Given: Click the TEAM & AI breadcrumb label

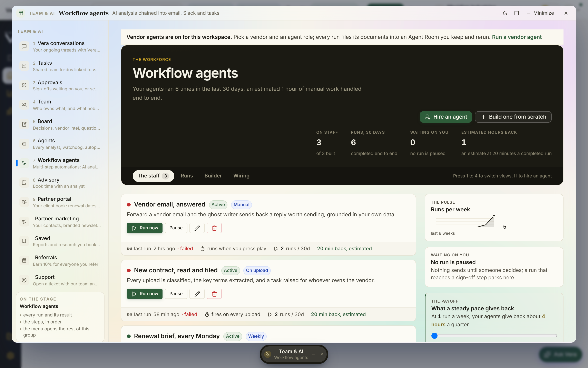Looking at the screenshot, I should click(42, 13).
